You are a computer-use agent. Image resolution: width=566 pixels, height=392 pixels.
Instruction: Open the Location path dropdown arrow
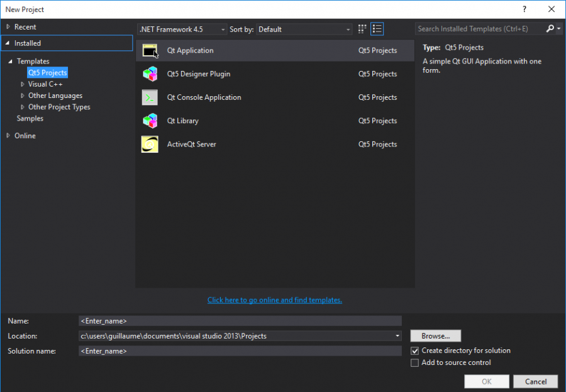(x=397, y=335)
